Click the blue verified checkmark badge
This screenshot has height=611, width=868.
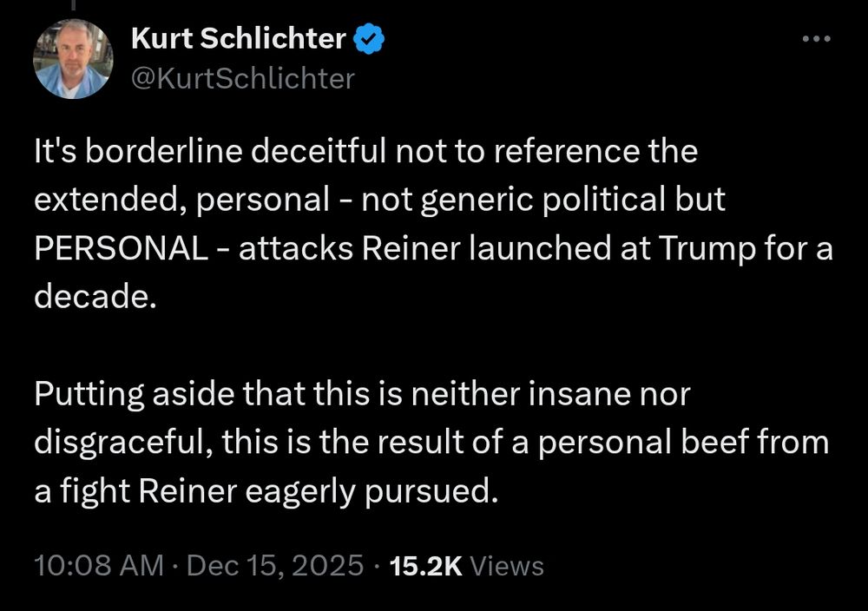pyautogui.click(x=369, y=39)
